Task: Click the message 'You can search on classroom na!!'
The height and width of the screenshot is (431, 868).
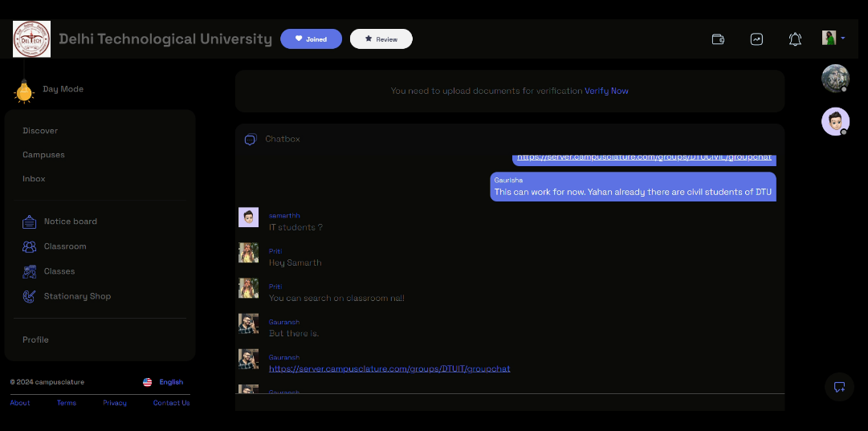Action: pos(336,299)
